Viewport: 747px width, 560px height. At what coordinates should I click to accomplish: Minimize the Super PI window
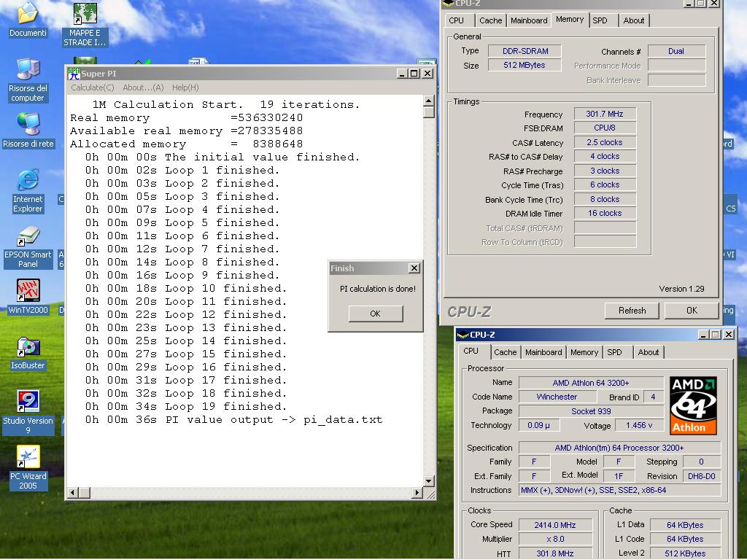click(x=403, y=74)
